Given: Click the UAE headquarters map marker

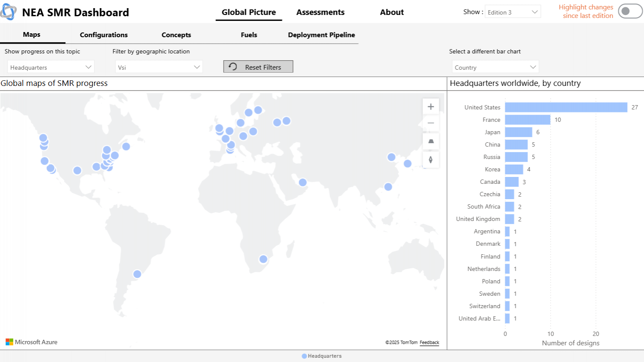Looking at the screenshot, I should (x=303, y=182).
